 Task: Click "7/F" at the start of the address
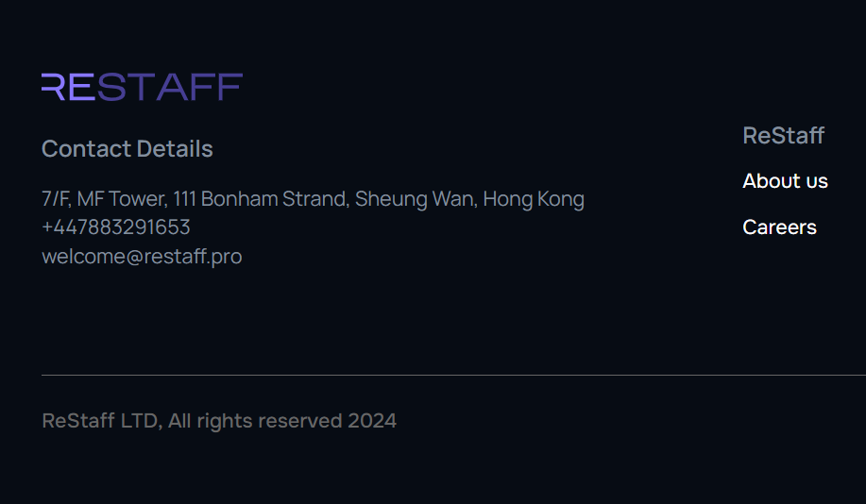(x=55, y=199)
